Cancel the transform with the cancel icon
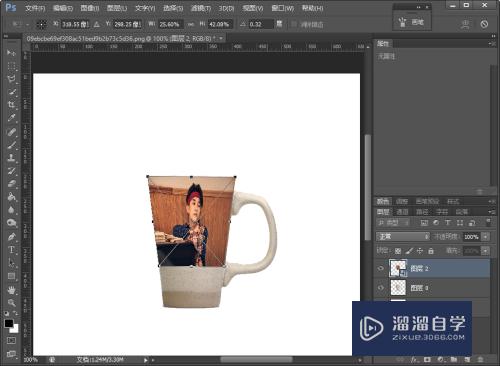500x366 pixels. click(x=484, y=24)
